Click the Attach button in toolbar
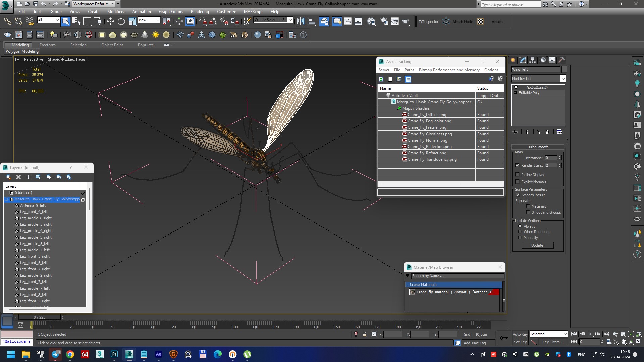 (497, 22)
